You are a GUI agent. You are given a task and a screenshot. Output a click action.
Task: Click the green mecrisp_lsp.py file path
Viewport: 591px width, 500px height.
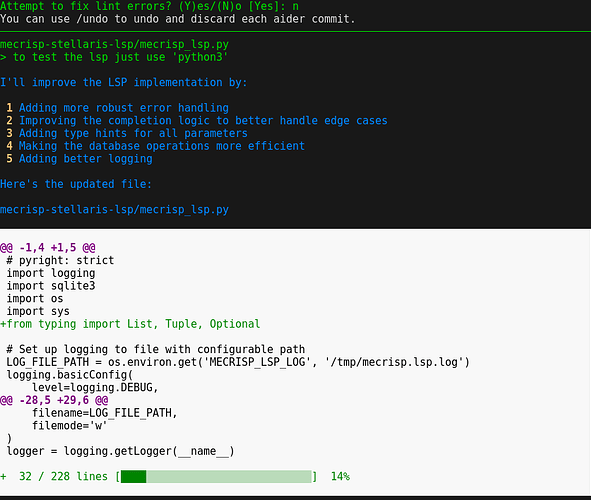[114, 44]
